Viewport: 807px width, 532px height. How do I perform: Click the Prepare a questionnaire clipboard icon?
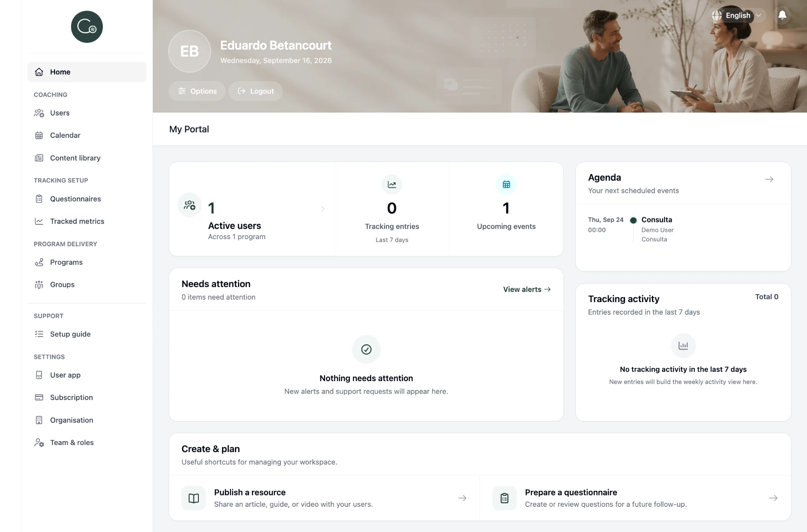pyautogui.click(x=504, y=498)
